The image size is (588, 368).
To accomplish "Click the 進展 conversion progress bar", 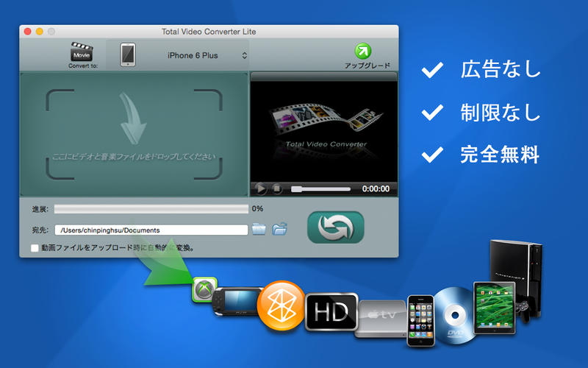I will [151, 209].
